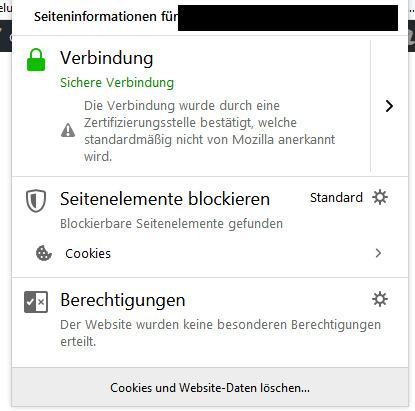Click the cookie icon
The height and width of the screenshot is (411, 415).
[44, 253]
